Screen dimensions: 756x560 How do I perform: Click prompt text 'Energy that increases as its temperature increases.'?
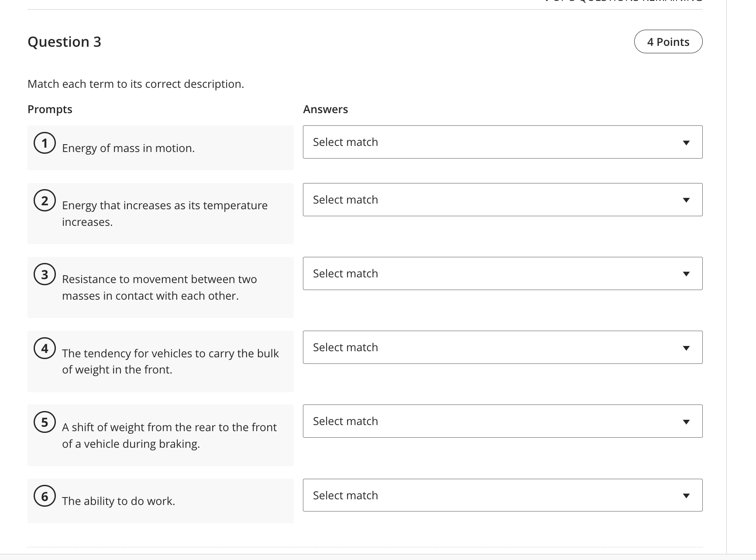click(x=165, y=214)
